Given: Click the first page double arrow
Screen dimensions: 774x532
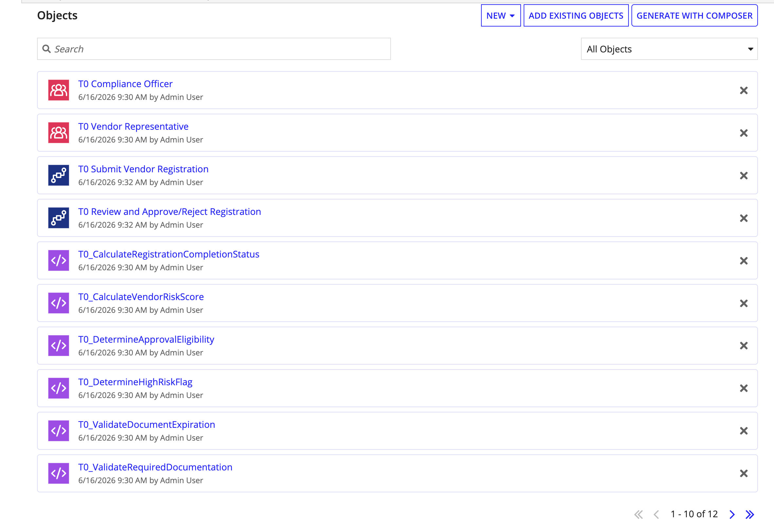Looking at the screenshot, I should (638, 514).
